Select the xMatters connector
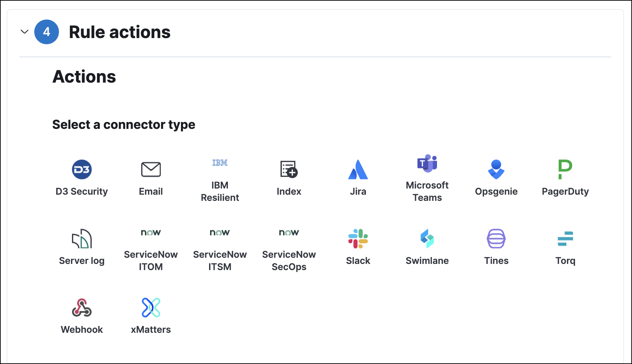Viewport: 632px width, 364px height. [x=151, y=314]
